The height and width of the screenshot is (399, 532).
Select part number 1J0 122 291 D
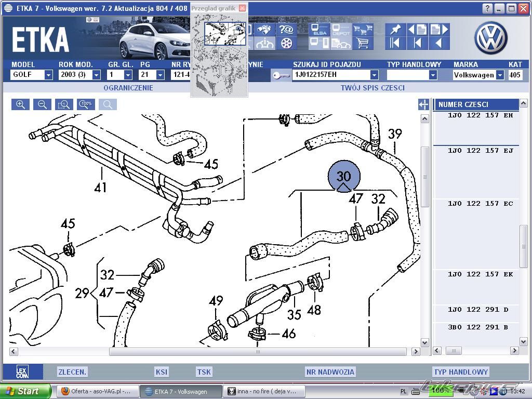coord(478,310)
